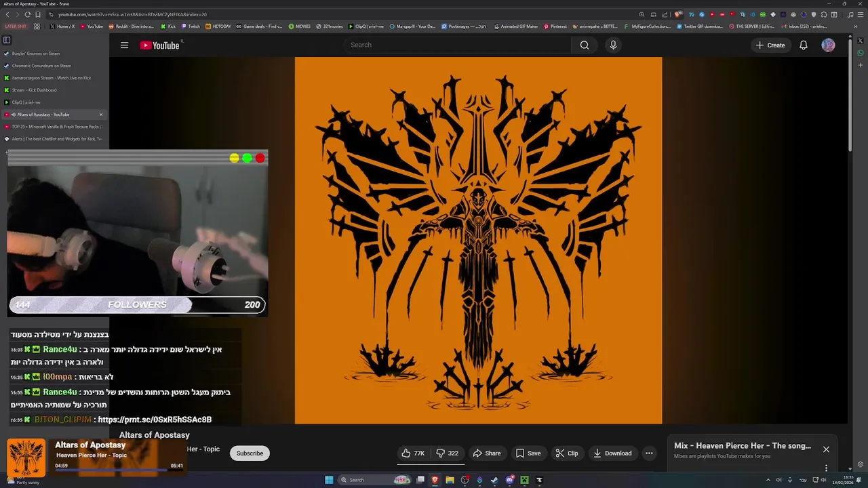Open the YouTube account avatar menu
This screenshot has width=868, height=488.
(829, 45)
